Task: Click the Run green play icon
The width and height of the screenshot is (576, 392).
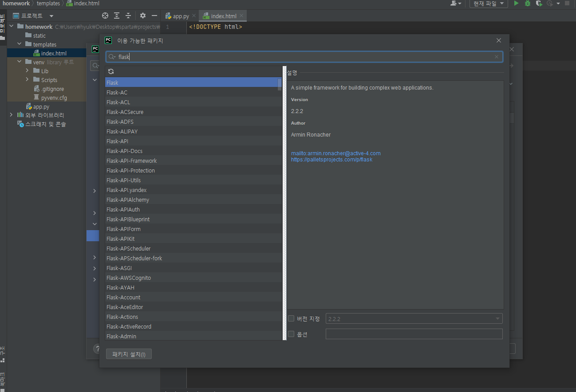Action: 516,3
